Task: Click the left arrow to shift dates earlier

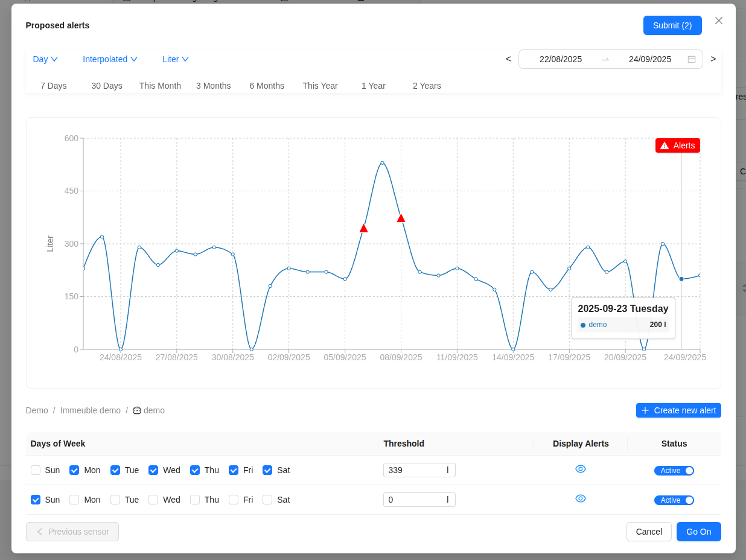Action: pyautogui.click(x=508, y=59)
